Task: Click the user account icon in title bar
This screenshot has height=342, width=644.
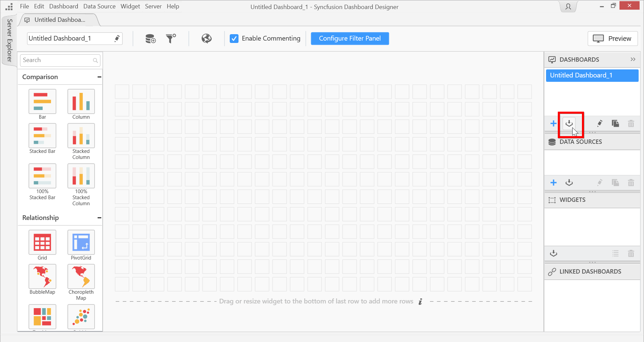Action: point(568,7)
